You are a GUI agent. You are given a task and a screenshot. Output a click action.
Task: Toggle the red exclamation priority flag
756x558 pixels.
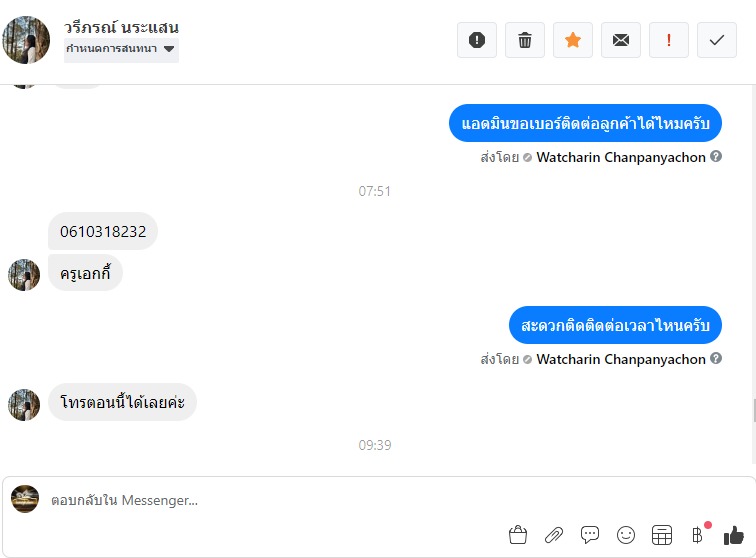coord(669,40)
